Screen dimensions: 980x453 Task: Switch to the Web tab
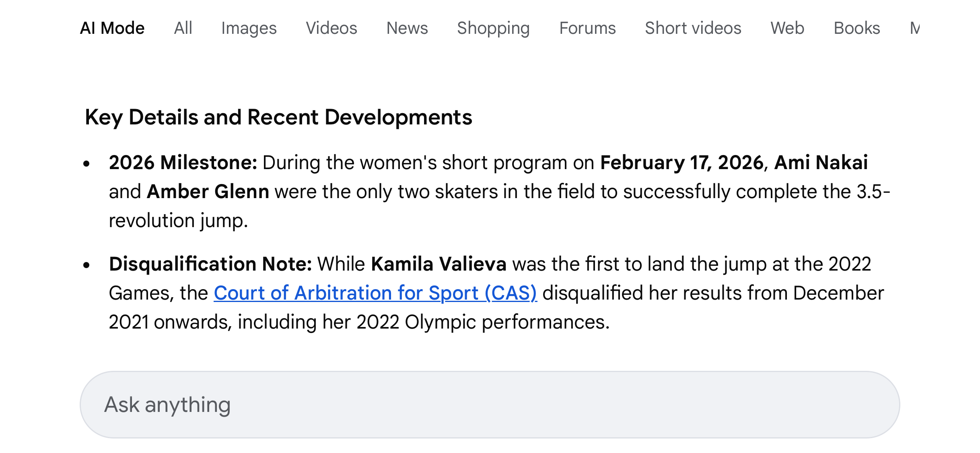tap(787, 28)
